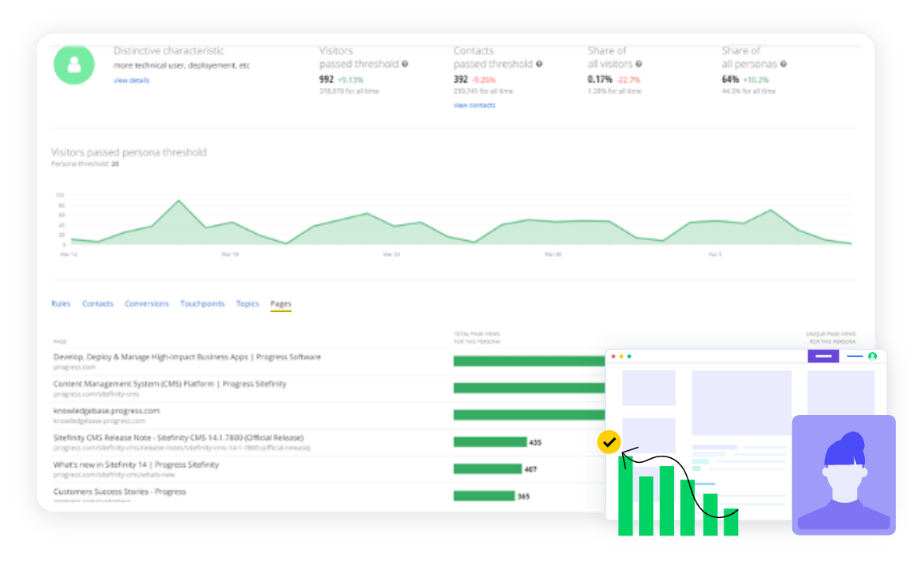The height and width of the screenshot is (561, 924).
Task: Open the Visitors passed threshold help icon
Action: [404, 64]
